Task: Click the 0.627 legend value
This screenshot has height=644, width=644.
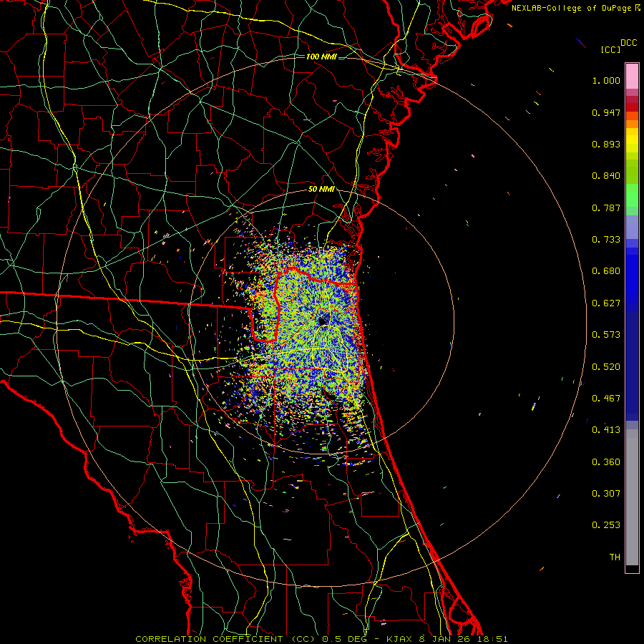Action: (x=606, y=303)
